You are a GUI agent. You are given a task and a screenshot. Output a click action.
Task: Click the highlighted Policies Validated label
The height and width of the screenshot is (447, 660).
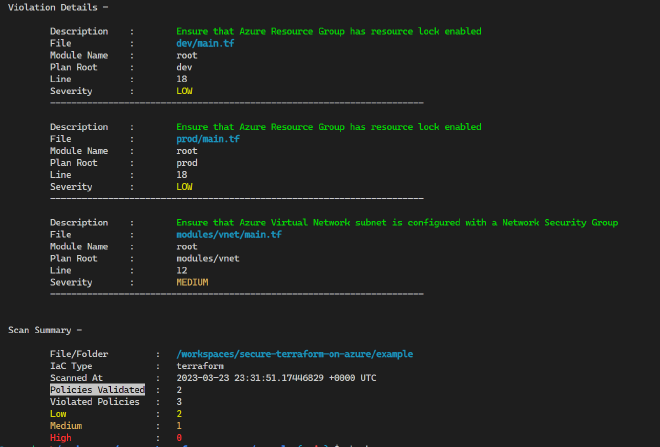pyautogui.click(x=97, y=389)
